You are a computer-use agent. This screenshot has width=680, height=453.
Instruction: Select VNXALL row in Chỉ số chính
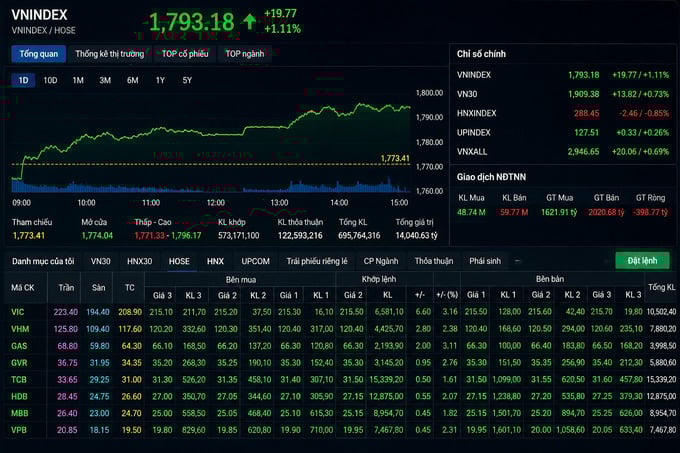point(562,152)
